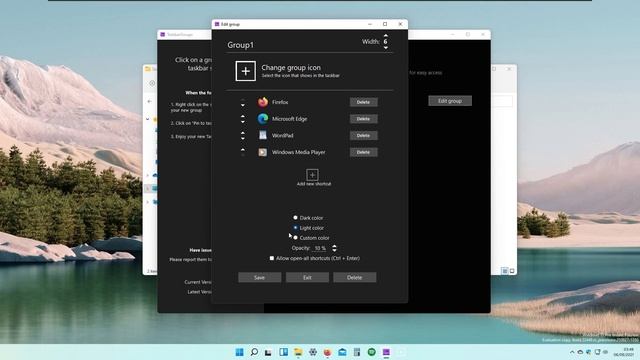Select the Light color option
This screenshot has height=360, width=640.
click(296, 228)
